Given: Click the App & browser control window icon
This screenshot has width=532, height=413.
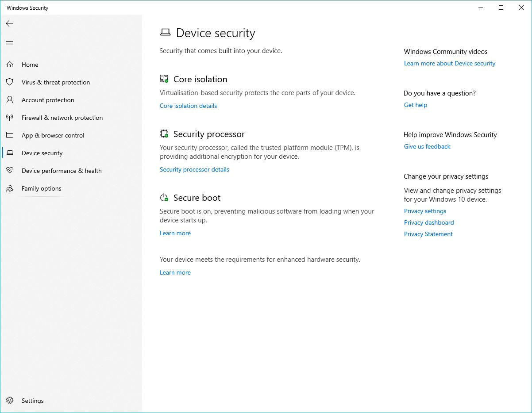Looking at the screenshot, I should pos(10,135).
